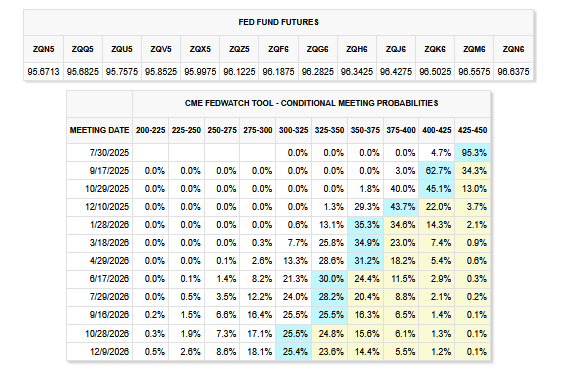
Task: Select the ZQQ5 contract header
Action: coord(83,49)
